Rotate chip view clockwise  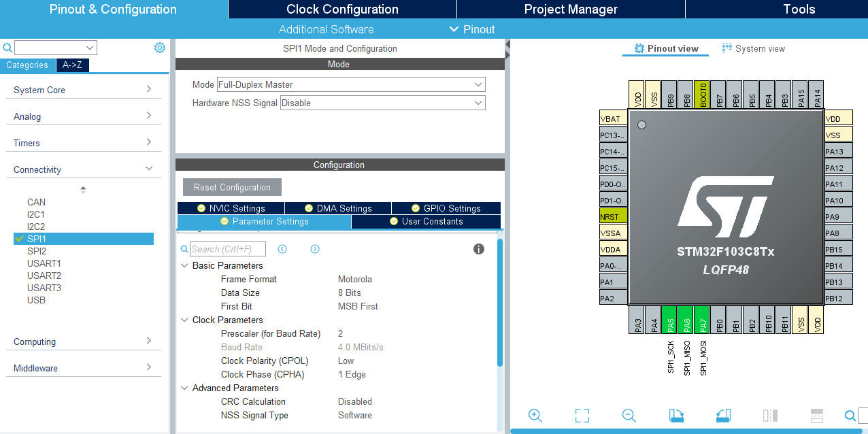[x=676, y=416]
